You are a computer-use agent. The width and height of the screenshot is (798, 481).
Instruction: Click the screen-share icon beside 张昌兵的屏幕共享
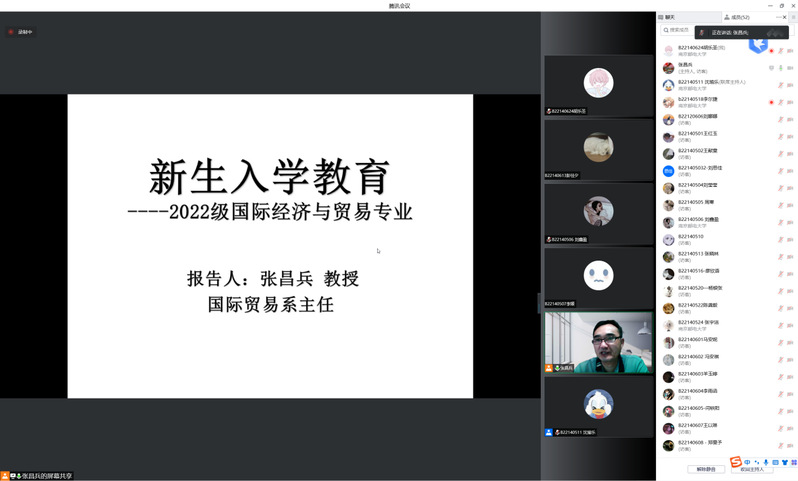click(17, 476)
